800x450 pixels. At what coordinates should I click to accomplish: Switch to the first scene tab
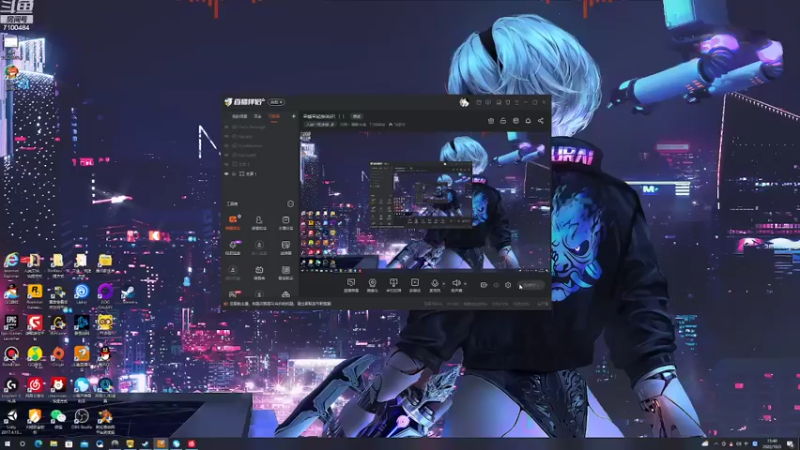tap(239, 116)
